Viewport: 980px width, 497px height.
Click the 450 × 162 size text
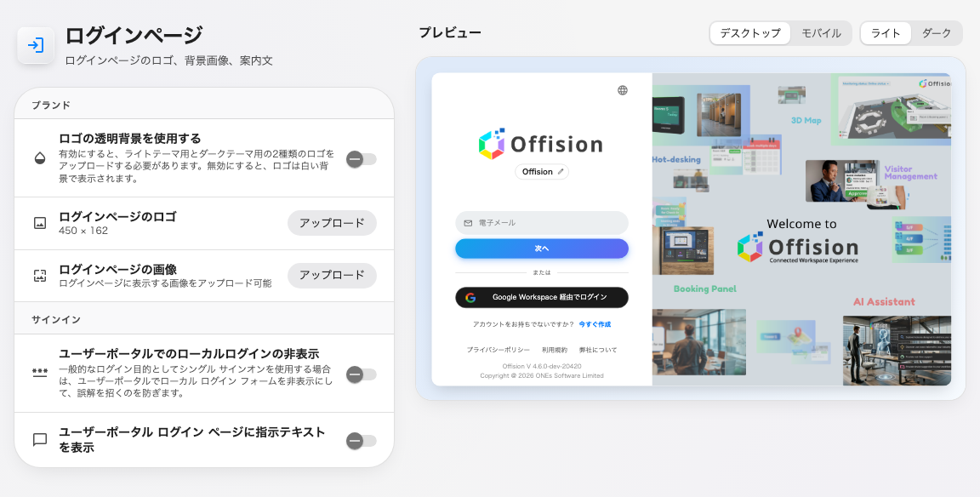pos(83,231)
